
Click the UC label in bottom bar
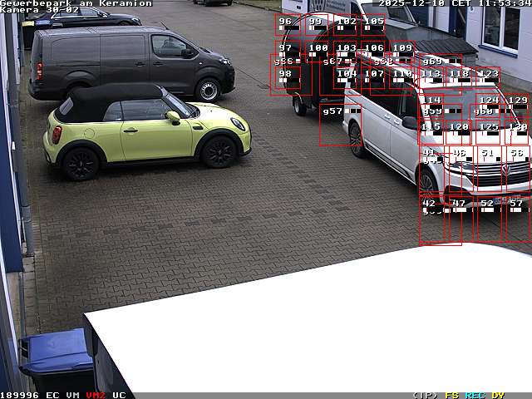[119, 395]
